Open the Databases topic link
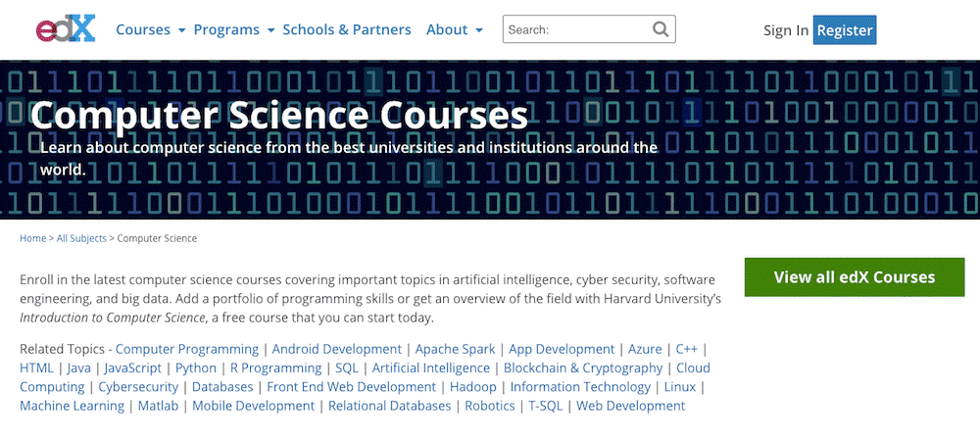 [222, 387]
